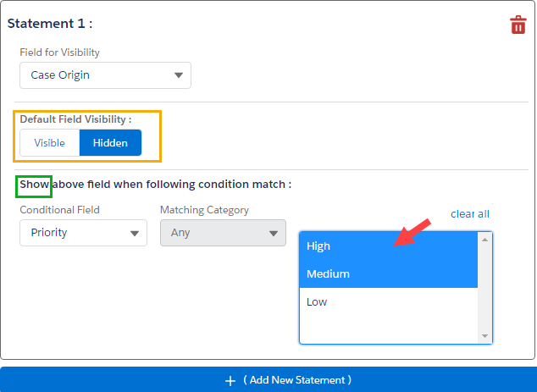The image size is (537, 392).
Task: Set default field visibility to Visible
Action: pos(49,143)
